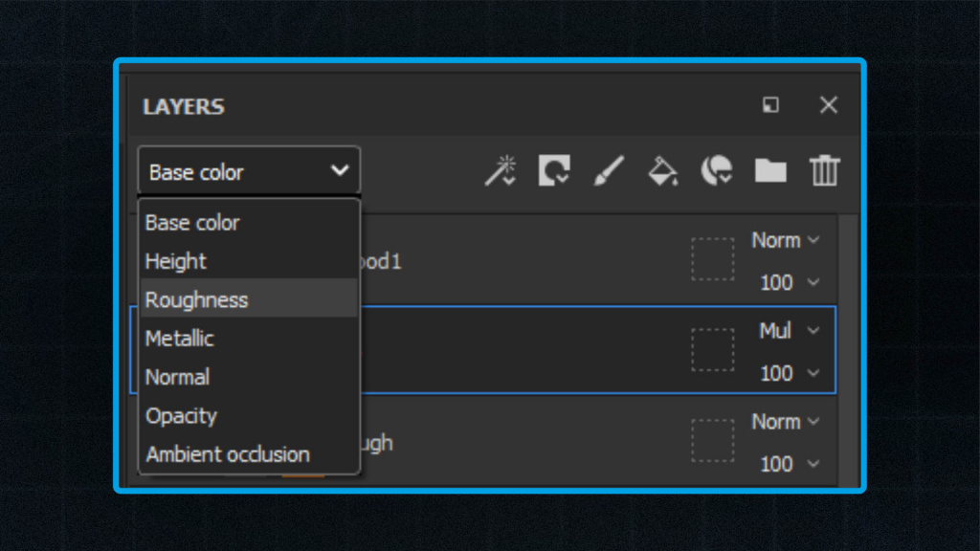Expand selected layer's 100 opacity dropdown
This screenshot has width=980, height=551.
tap(790, 373)
